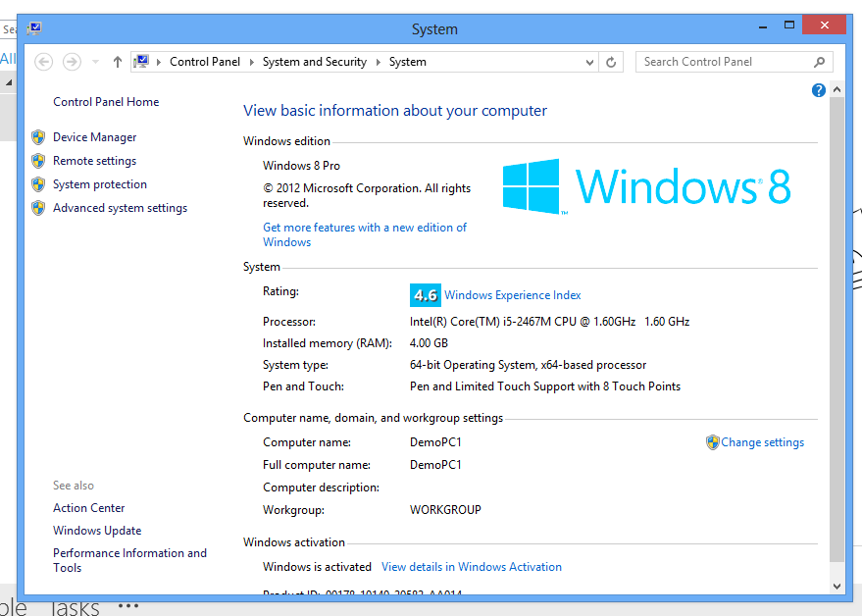
Task: Select Control Panel in the breadcrumb
Action: (205, 62)
